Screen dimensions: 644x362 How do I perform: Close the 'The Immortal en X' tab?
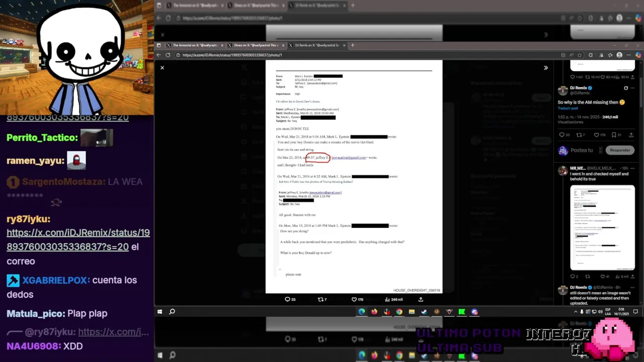[222, 45]
